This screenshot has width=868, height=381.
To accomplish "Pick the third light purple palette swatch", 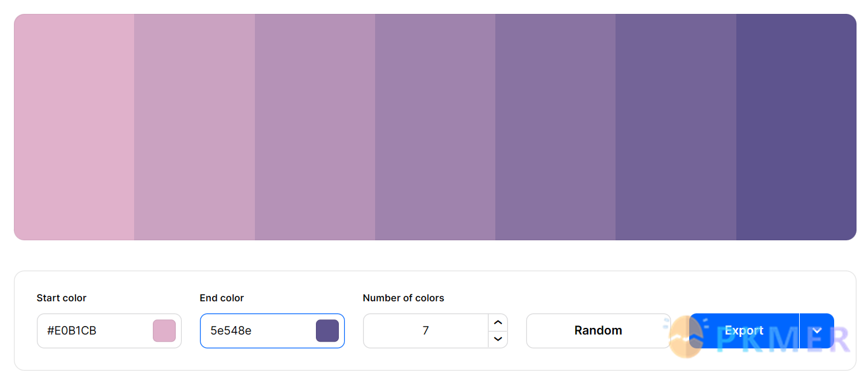I will 315,127.
